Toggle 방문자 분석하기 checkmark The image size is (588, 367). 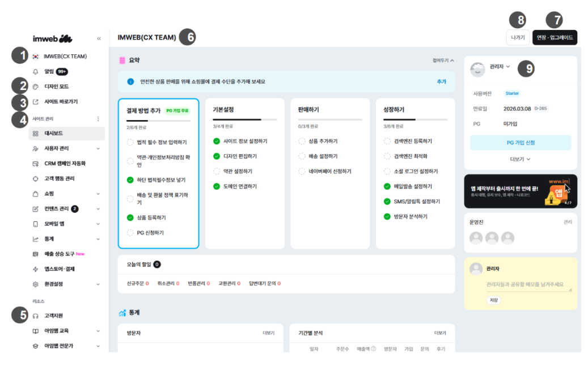pyautogui.click(x=387, y=216)
